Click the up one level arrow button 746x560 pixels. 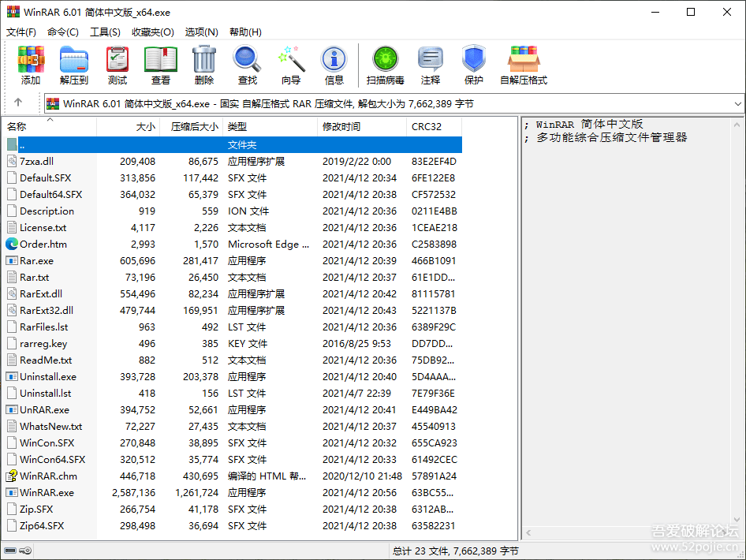18,103
